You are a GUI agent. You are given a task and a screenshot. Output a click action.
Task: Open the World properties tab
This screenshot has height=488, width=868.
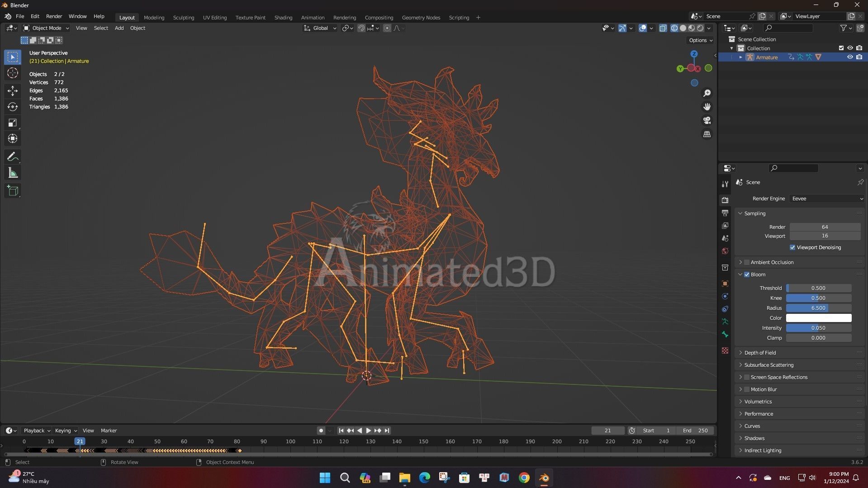pyautogui.click(x=725, y=251)
